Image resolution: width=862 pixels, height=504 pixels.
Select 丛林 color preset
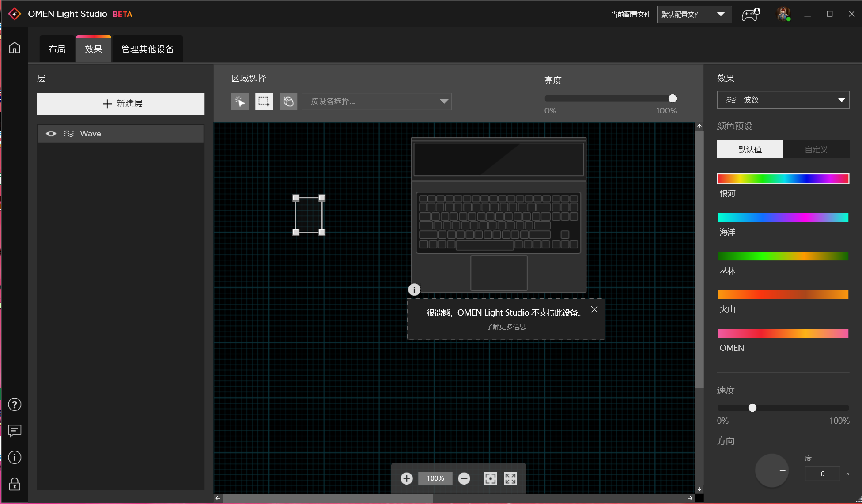pyautogui.click(x=783, y=256)
